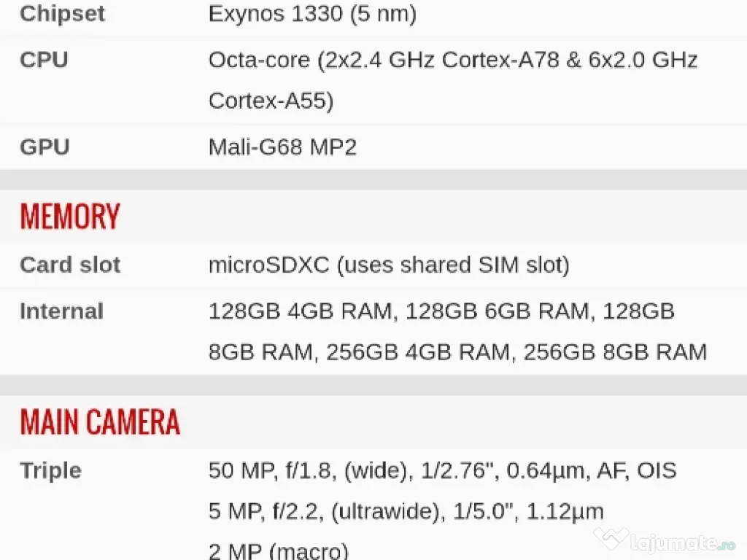Image resolution: width=747 pixels, height=560 pixels.
Task: Click the GPU spec label
Action: (x=44, y=147)
